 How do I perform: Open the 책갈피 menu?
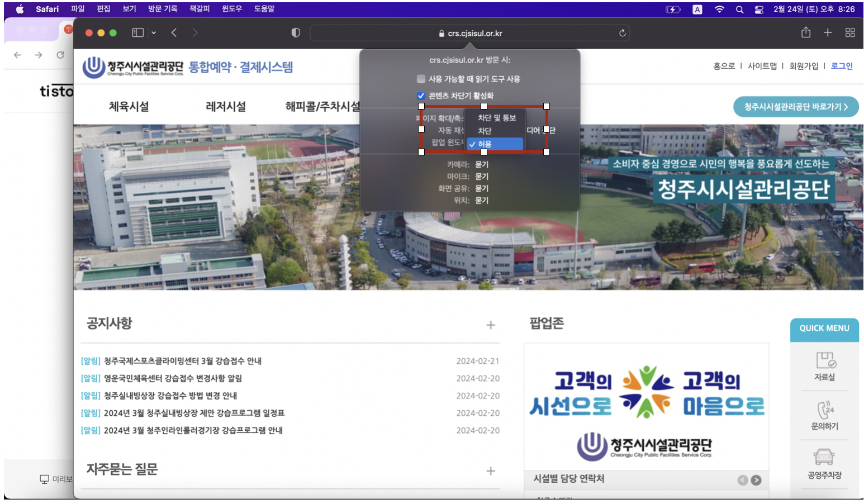200,9
